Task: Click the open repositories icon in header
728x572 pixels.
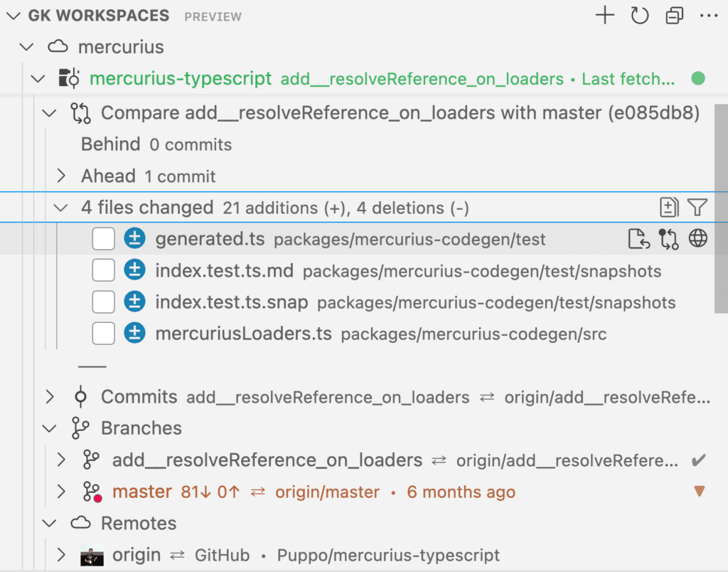Action: (674, 16)
